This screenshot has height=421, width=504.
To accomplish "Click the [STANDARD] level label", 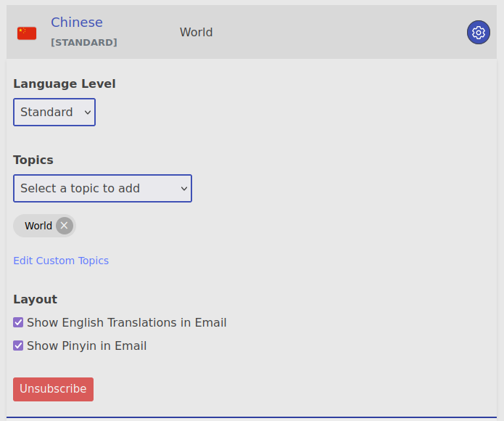I will tap(84, 42).
